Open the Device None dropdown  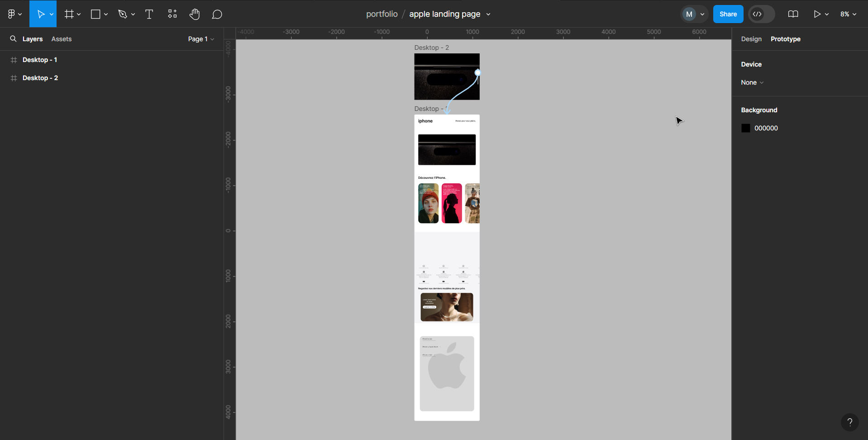point(752,82)
